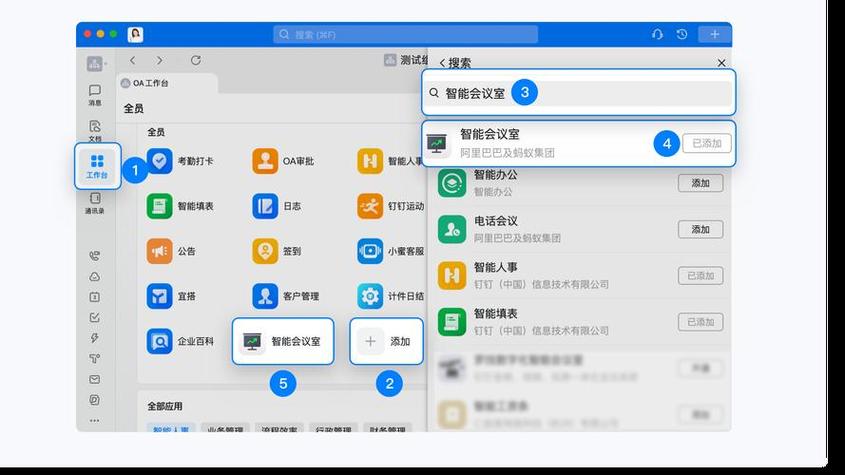Go back with the left arrow navigation icon
The width and height of the screenshot is (845, 475).
coord(133,60)
